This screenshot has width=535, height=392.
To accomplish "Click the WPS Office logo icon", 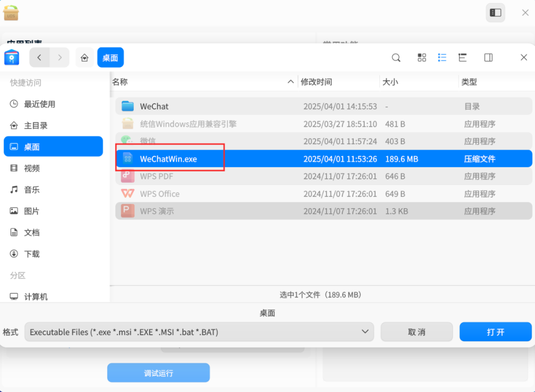I will point(128,194).
